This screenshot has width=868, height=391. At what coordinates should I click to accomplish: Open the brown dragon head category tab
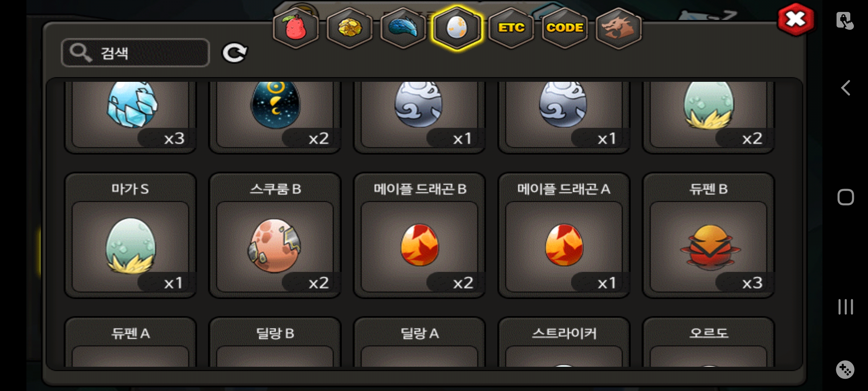click(x=618, y=28)
